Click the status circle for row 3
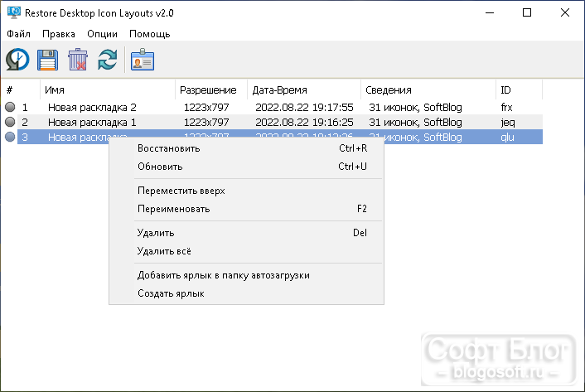This screenshot has width=585, height=392. pos(10,137)
